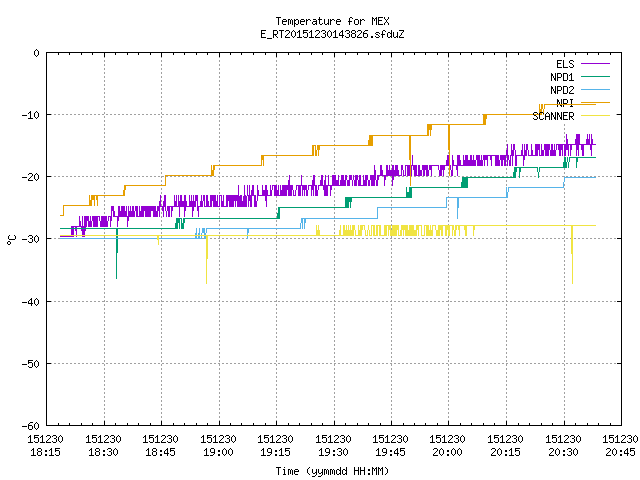Click the filename E_RT20151230143826.sfduZ subtitle
Screen dimensions: 640x480
point(332,34)
